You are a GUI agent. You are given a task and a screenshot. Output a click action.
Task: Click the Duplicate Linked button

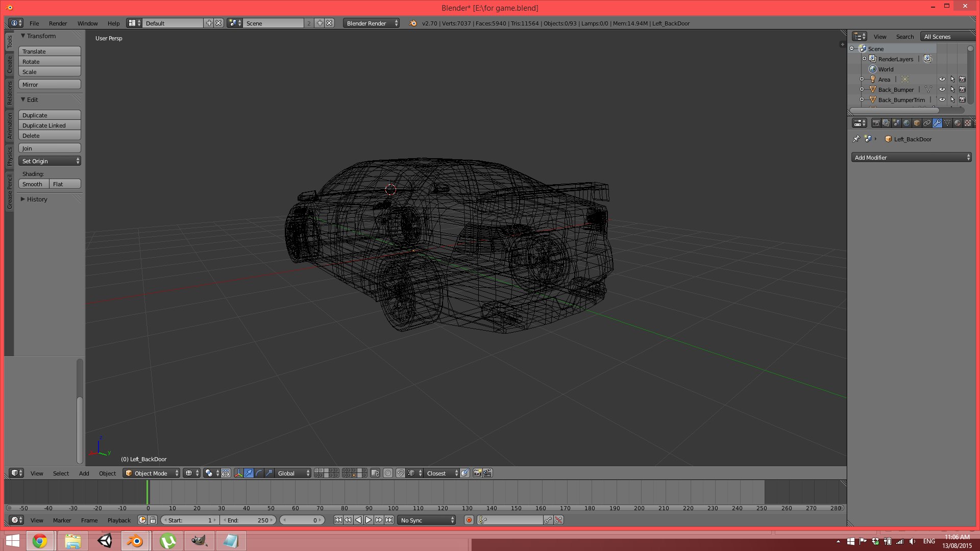[50, 126]
